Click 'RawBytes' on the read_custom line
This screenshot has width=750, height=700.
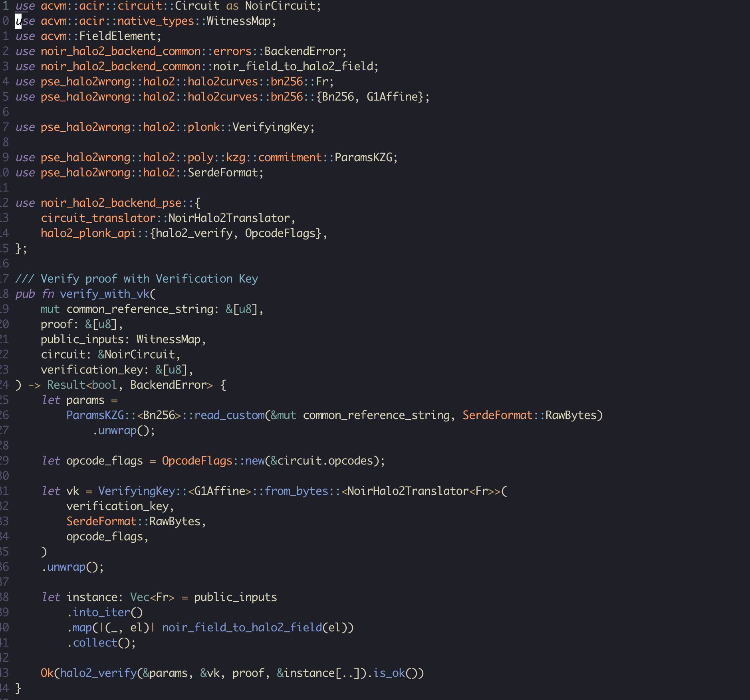(x=571, y=415)
